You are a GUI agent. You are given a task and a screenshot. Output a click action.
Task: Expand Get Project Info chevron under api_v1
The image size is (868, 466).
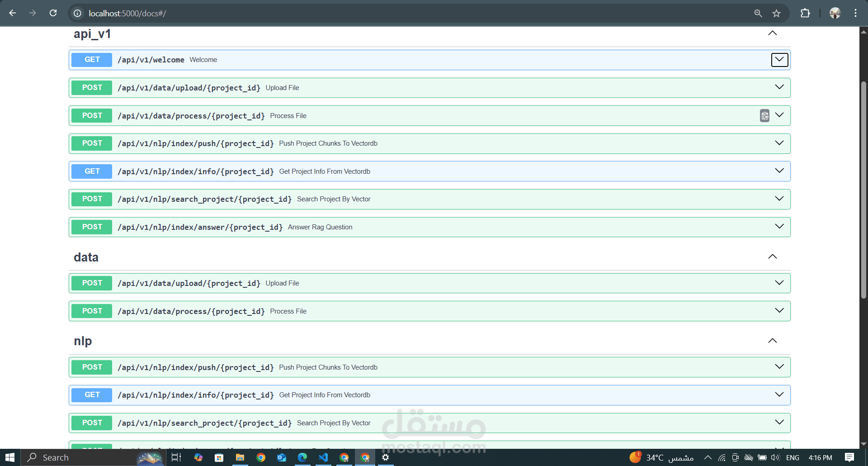point(779,171)
